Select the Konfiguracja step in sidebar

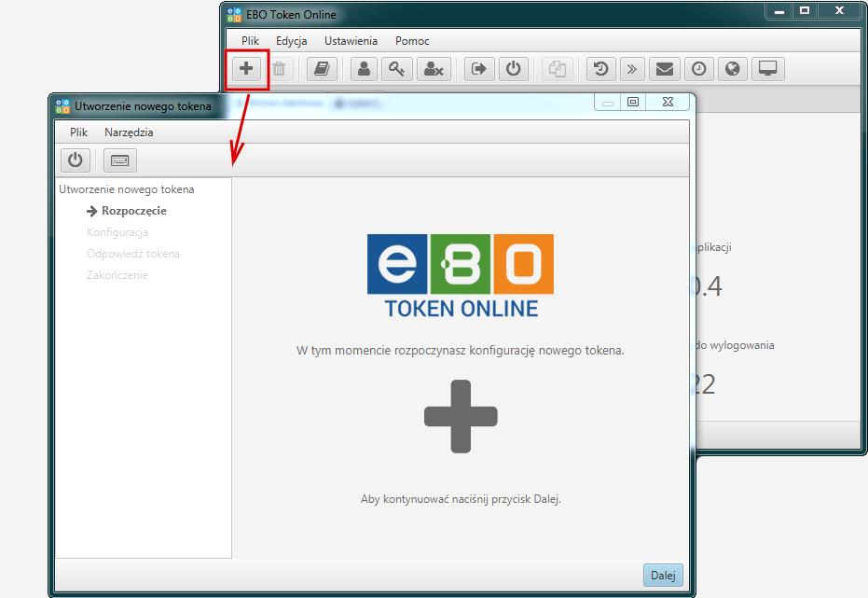(117, 232)
